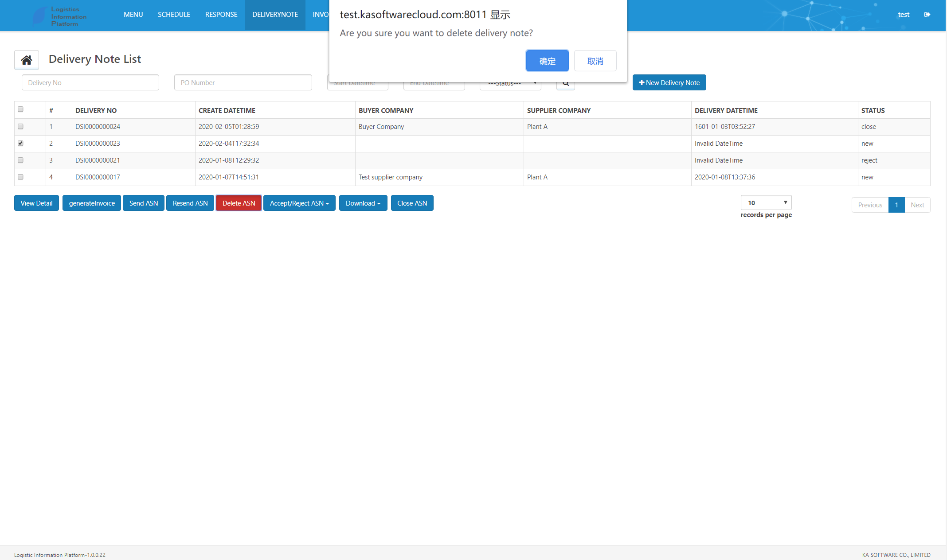Click the Logistic Information Platform-1.0.0.22 footer text
The width and height of the screenshot is (947, 560).
click(60, 555)
